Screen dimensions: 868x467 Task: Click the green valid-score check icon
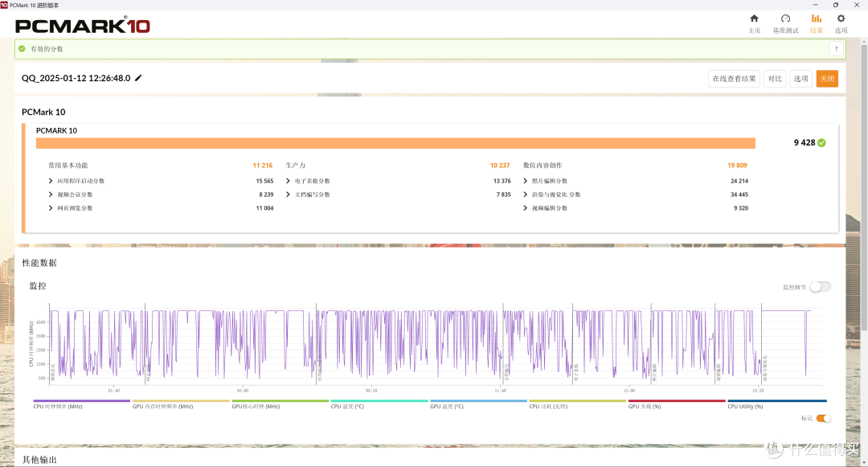click(22, 49)
